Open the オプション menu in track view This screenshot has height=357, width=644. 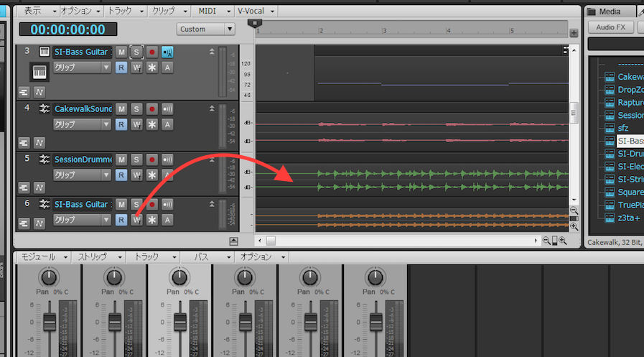80,11
